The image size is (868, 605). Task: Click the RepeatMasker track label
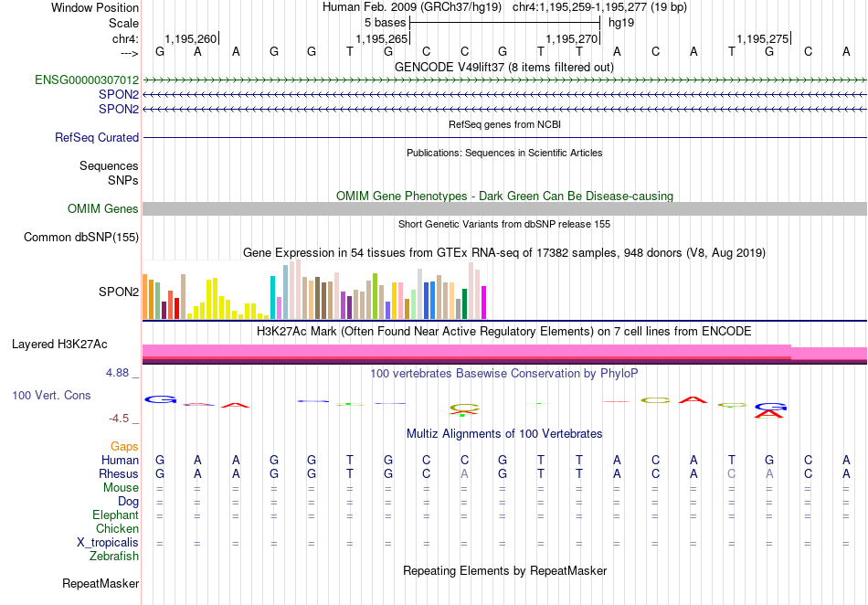tap(101, 583)
